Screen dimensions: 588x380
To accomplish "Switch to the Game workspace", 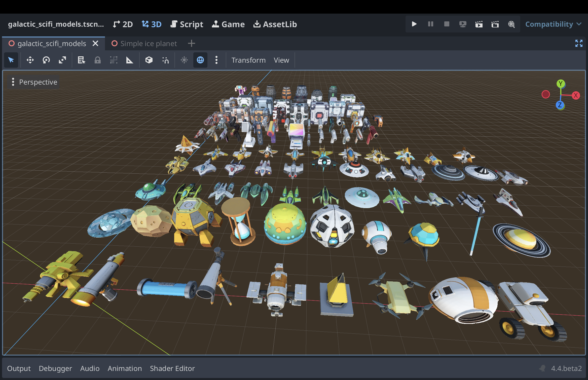I will [x=228, y=24].
